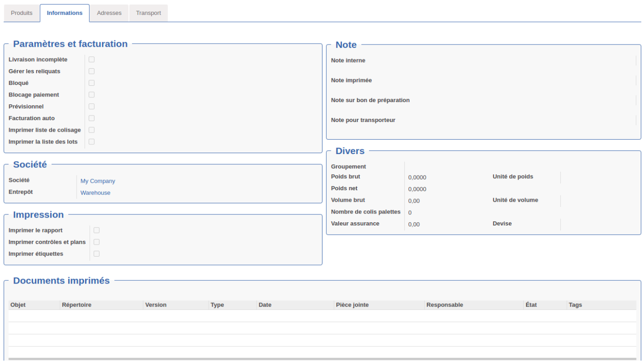The image size is (644, 361).
Task: Click the Note imprimée label
Action: coord(351,80)
